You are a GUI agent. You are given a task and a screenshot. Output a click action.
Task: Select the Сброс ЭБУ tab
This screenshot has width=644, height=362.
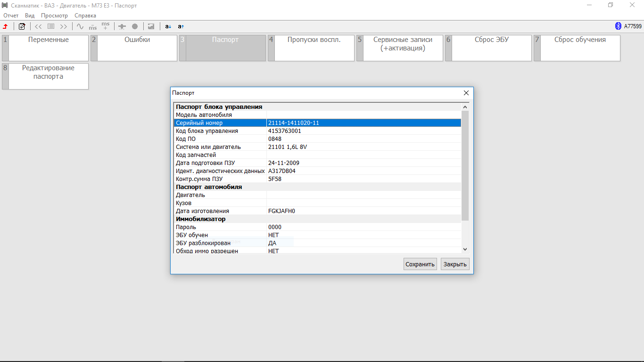pyautogui.click(x=491, y=48)
